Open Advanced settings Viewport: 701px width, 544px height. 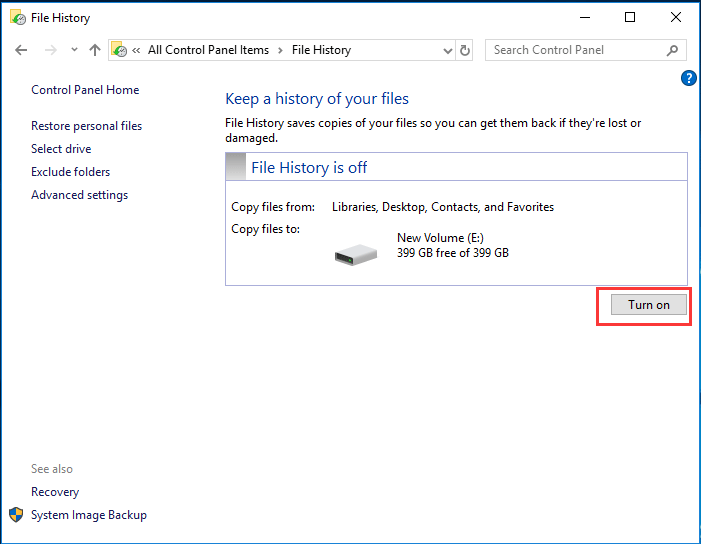pos(79,195)
